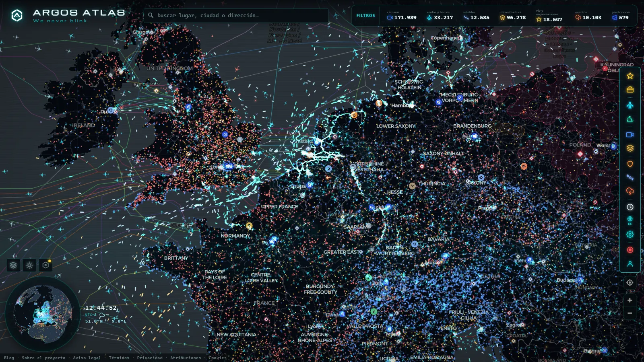The image size is (644, 362).
Task: Select the airplane flights icon in right sidebar
Action: pos(630,105)
